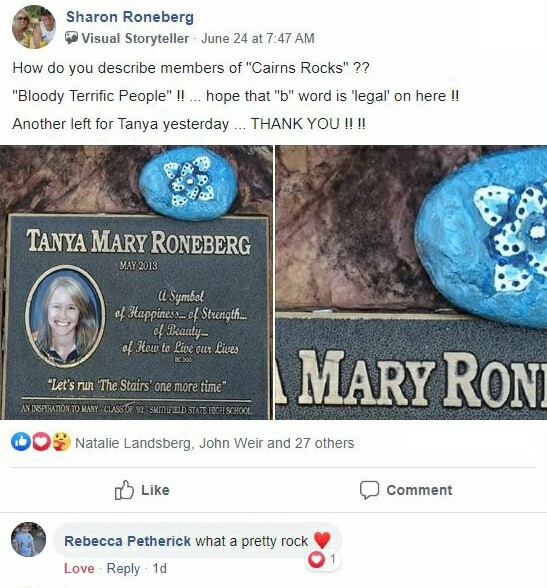Comment on the post
Viewport: 547px width, 588px height.
(x=406, y=490)
